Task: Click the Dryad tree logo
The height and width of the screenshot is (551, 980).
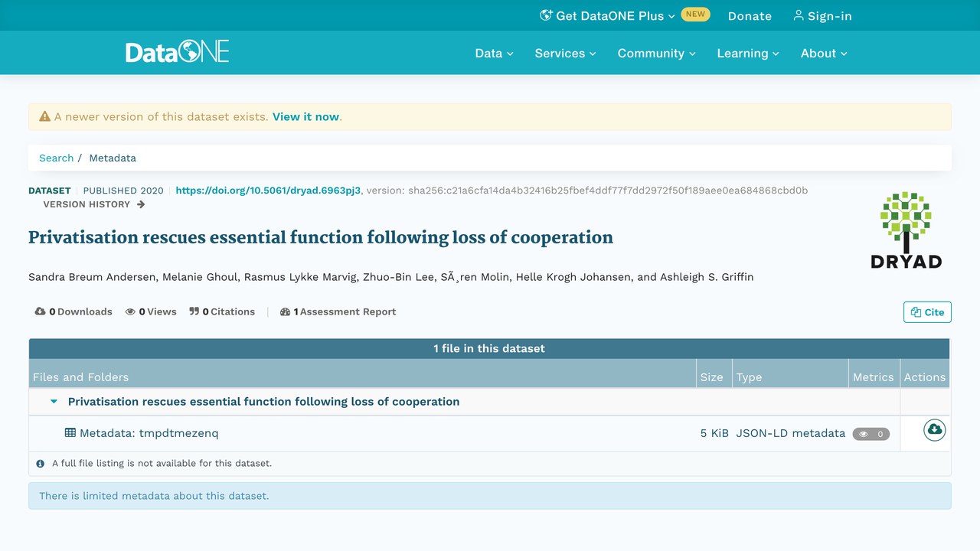Action: coord(906,230)
